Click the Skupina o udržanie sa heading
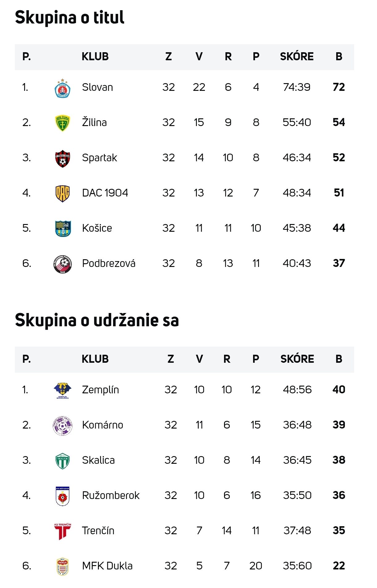The height and width of the screenshot is (588, 377). click(97, 320)
